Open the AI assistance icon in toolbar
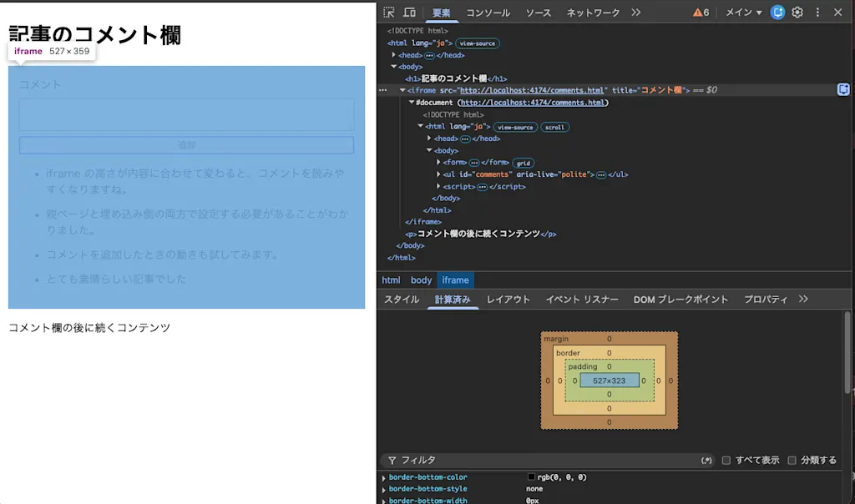Viewport: 855px width, 504px height. coord(777,12)
